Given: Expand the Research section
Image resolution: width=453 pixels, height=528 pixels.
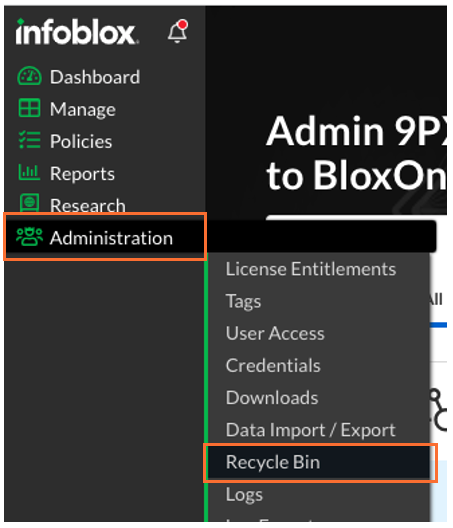Looking at the screenshot, I should 88,205.
